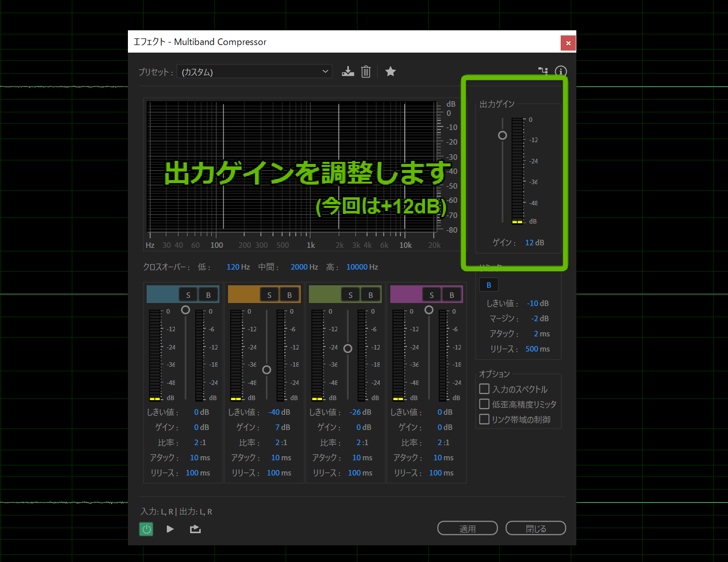The image size is (728, 562).
Task: Apply the effect with 適用 button
Action: (467, 528)
